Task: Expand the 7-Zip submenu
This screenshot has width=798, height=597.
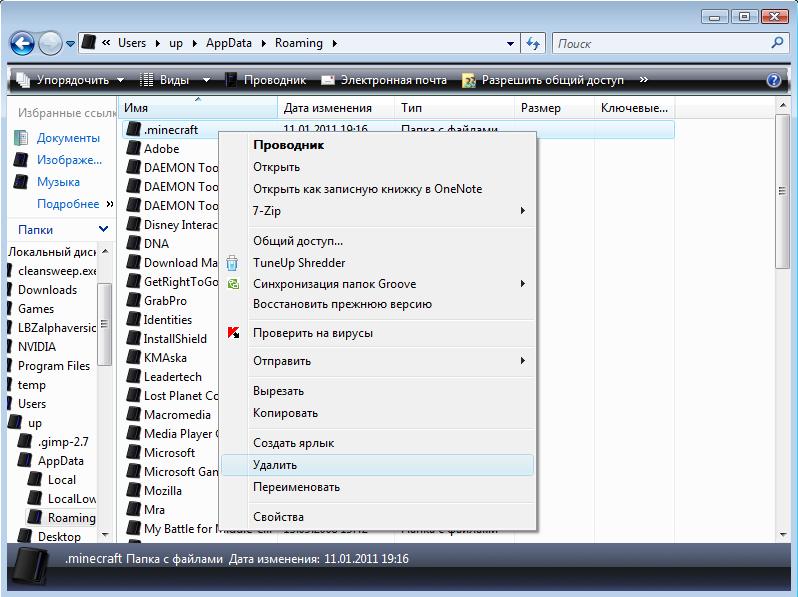Action: [x=522, y=211]
